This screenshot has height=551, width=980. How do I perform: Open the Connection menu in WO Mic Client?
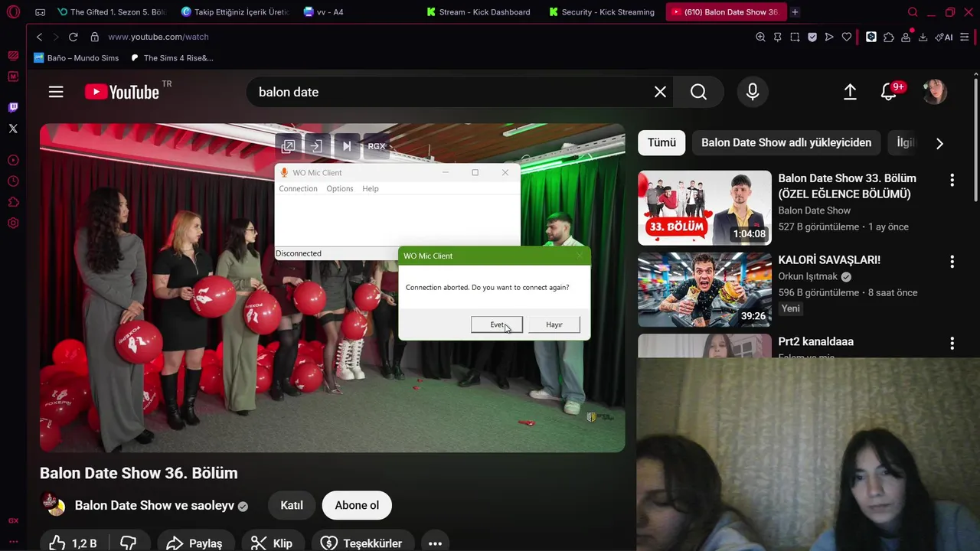(x=298, y=188)
